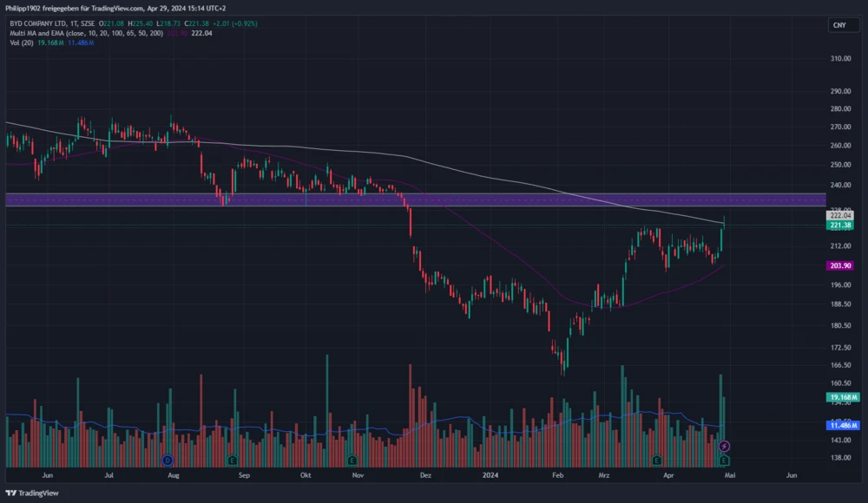Click the purple lightning bolt event icon
868x503 pixels.
(x=724, y=446)
